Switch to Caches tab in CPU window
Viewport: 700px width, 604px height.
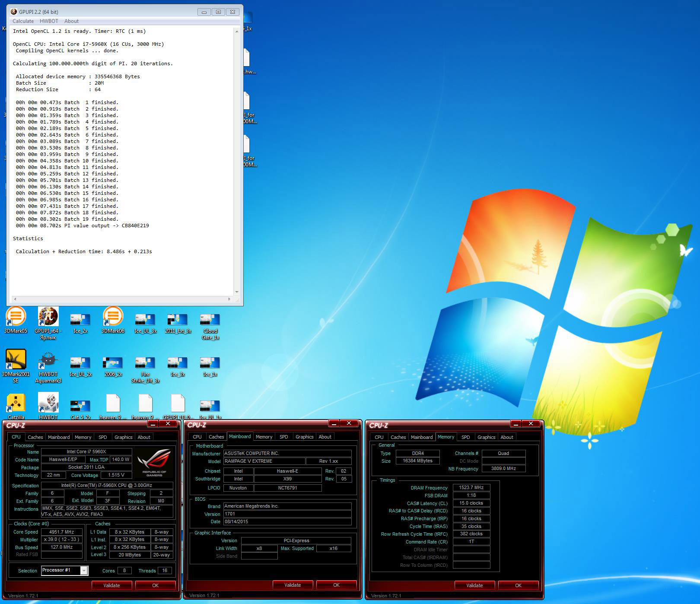35,437
